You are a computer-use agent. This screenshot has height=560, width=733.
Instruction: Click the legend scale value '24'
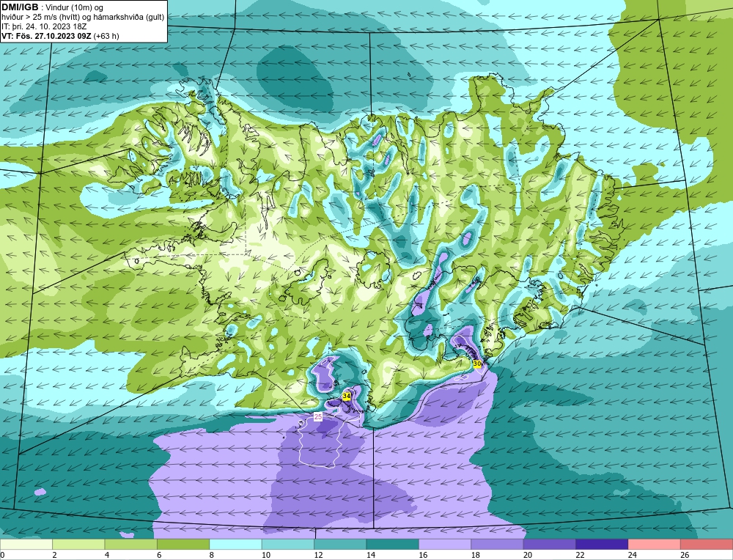click(632, 555)
